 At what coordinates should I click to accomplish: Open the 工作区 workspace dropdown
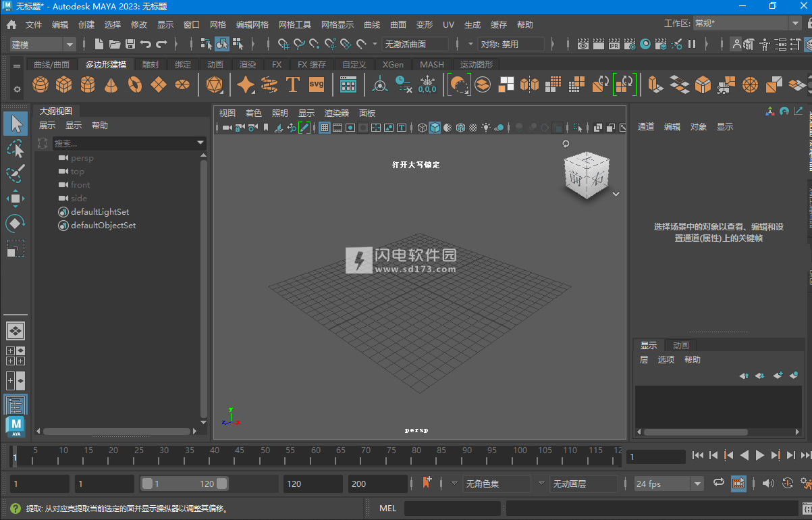tap(748, 23)
